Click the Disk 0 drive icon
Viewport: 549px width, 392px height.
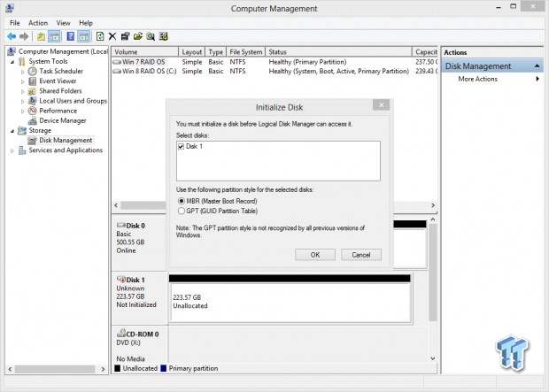pos(121,225)
